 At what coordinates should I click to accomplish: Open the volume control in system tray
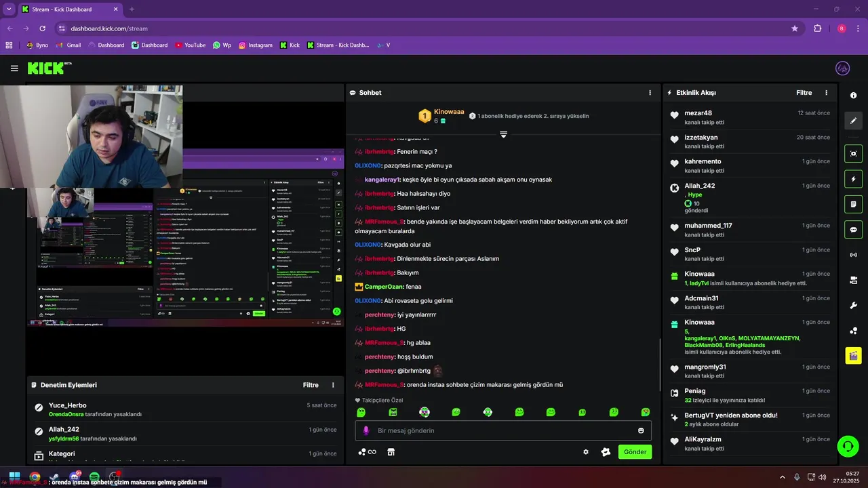tap(823, 477)
